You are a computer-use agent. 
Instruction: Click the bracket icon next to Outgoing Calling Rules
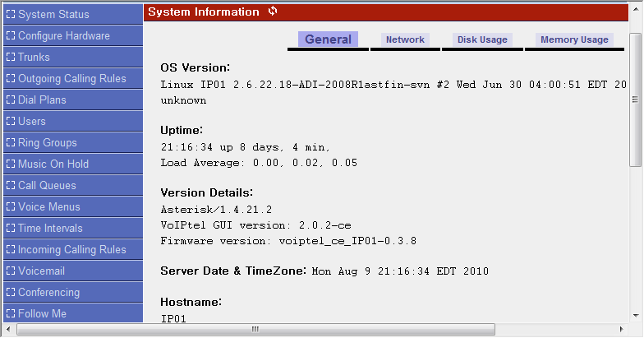(11, 78)
